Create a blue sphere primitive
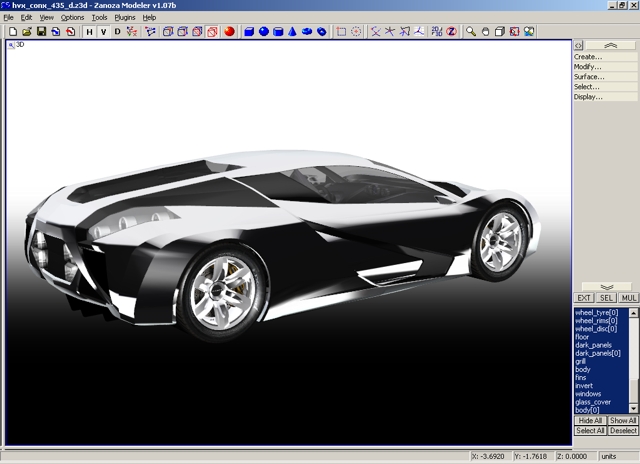The height and width of the screenshot is (464, 640). 264,31
